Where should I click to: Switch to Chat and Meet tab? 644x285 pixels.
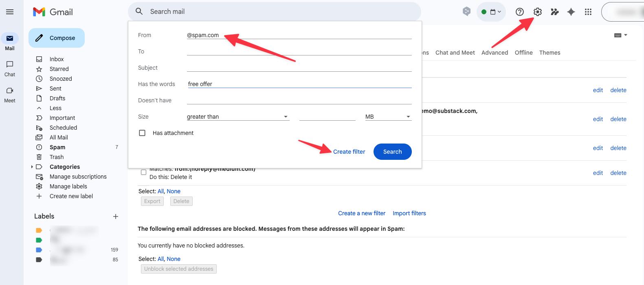pos(455,53)
